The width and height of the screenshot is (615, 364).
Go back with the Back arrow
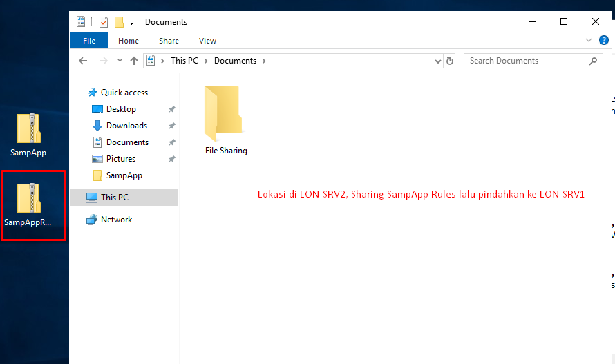[83, 61]
